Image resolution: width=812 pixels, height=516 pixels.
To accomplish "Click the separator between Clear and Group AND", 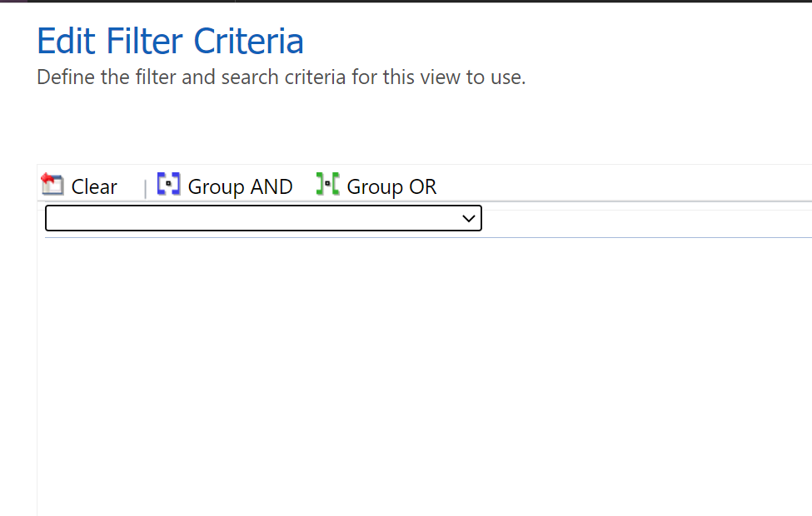I will [x=145, y=188].
